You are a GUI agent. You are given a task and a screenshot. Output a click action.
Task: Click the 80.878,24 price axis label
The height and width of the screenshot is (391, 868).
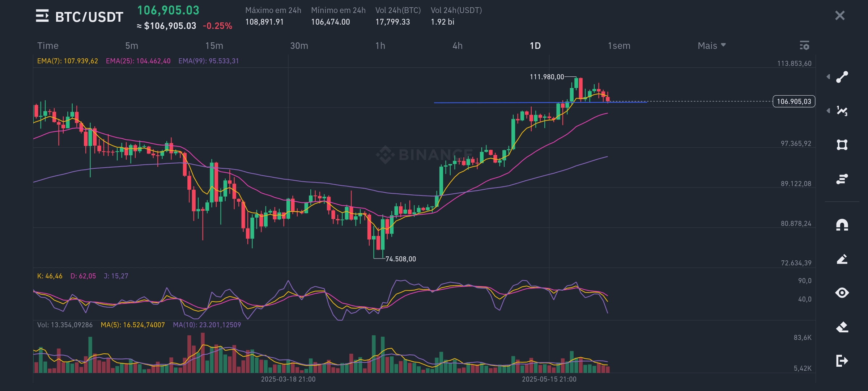coord(796,223)
